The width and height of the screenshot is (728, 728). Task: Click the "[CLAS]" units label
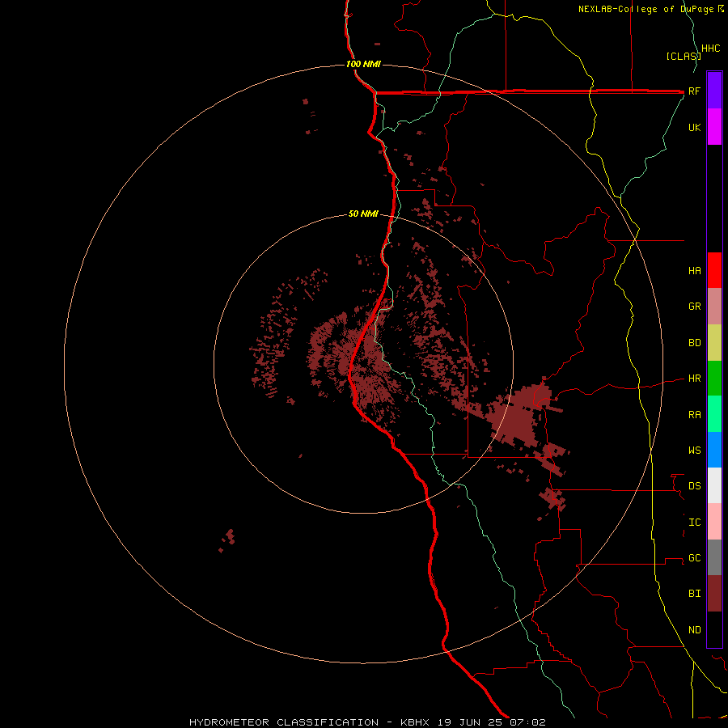[684, 57]
